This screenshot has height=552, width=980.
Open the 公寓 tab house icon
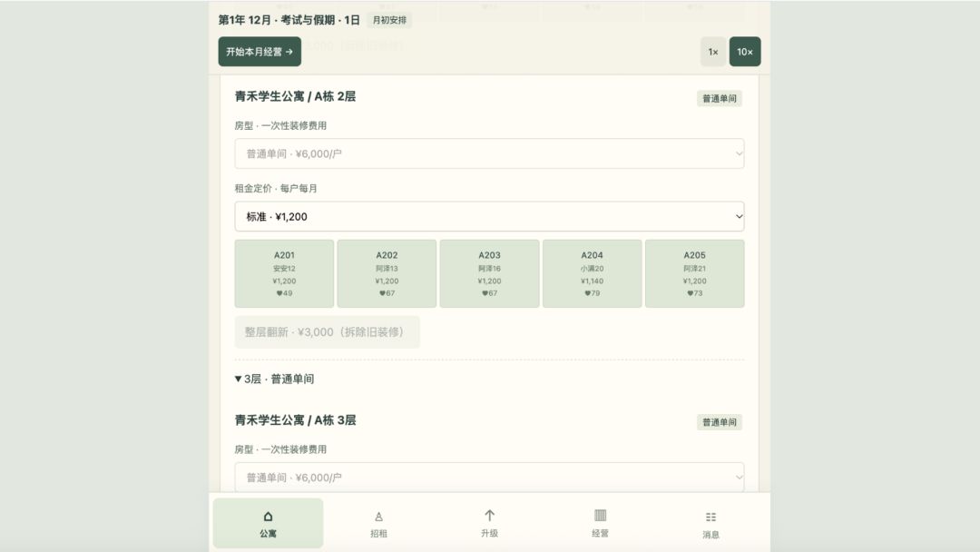click(x=268, y=517)
